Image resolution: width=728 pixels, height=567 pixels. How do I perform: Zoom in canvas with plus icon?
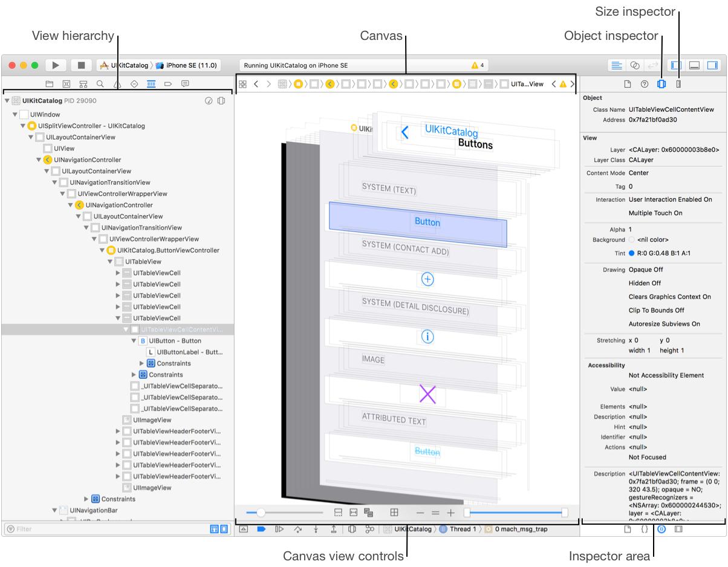(450, 513)
